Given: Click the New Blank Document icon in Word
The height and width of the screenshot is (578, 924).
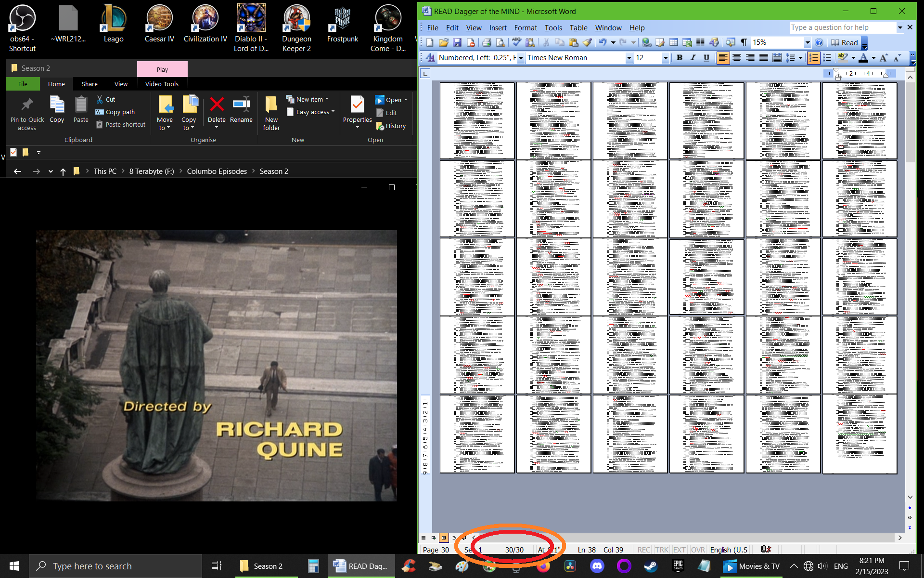Looking at the screenshot, I should pos(430,43).
